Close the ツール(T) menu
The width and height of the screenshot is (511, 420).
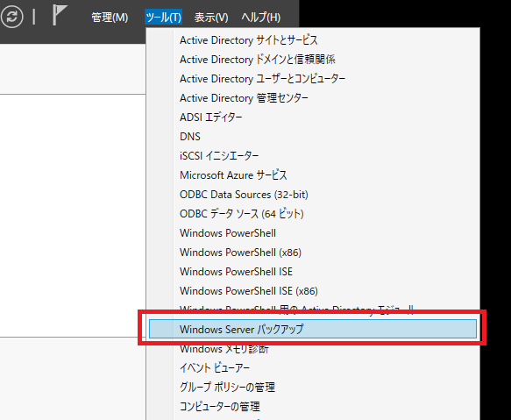(163, 17)
